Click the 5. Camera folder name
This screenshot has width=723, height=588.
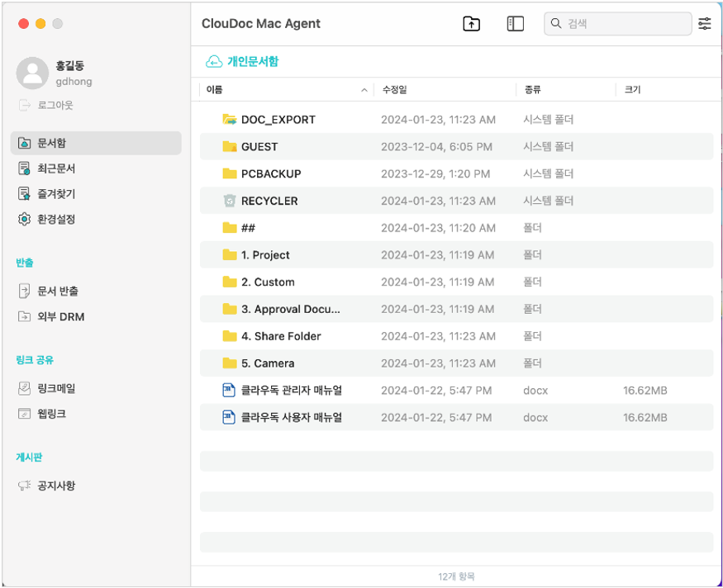tap(268, 363)
